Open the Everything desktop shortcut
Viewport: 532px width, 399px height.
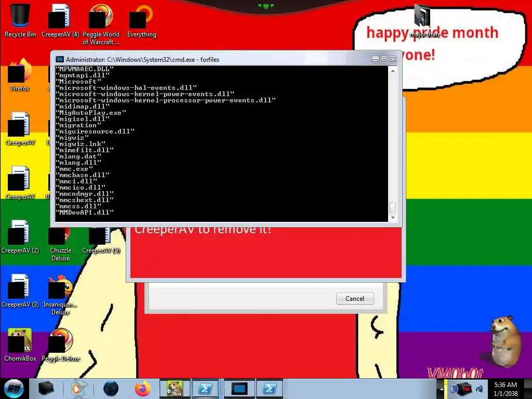click(141, 20)
